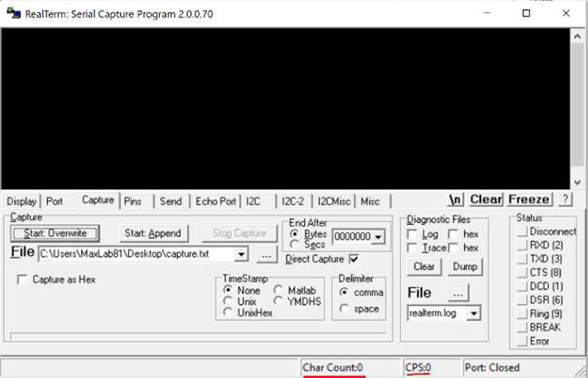Browse for capture file with ... button
This screenshot has height=378, width=588.
pos(267,255)
